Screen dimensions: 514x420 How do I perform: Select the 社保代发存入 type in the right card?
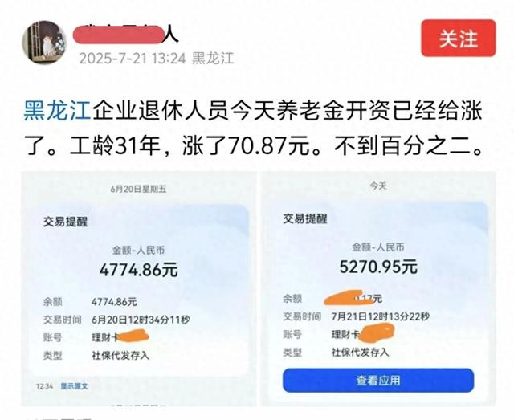pos(360,353)
